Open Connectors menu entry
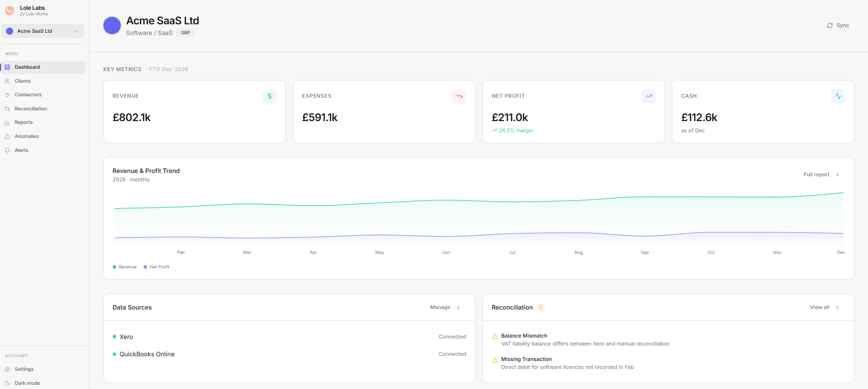 [x=43, y=95]
